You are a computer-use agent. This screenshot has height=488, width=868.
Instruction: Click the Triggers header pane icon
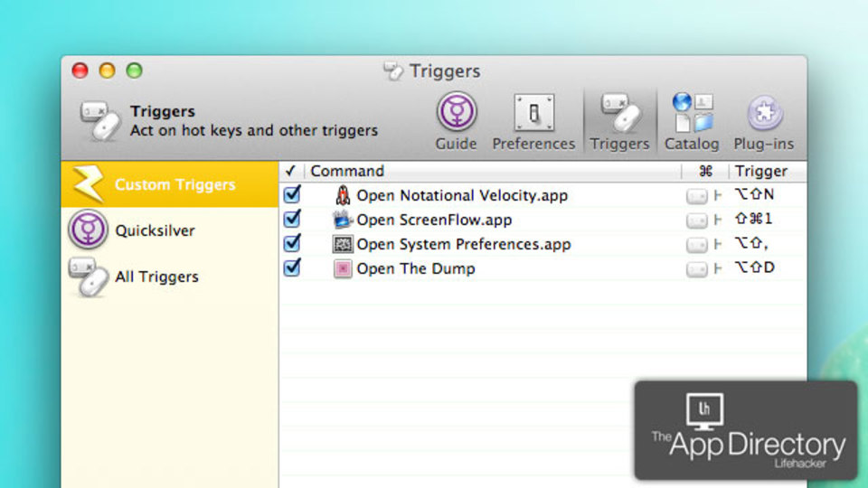pos(100,120)
